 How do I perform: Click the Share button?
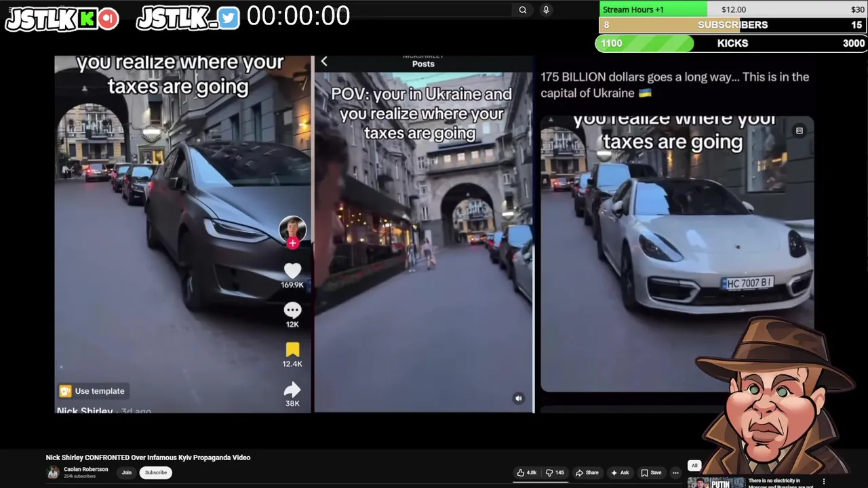point(587,472)
